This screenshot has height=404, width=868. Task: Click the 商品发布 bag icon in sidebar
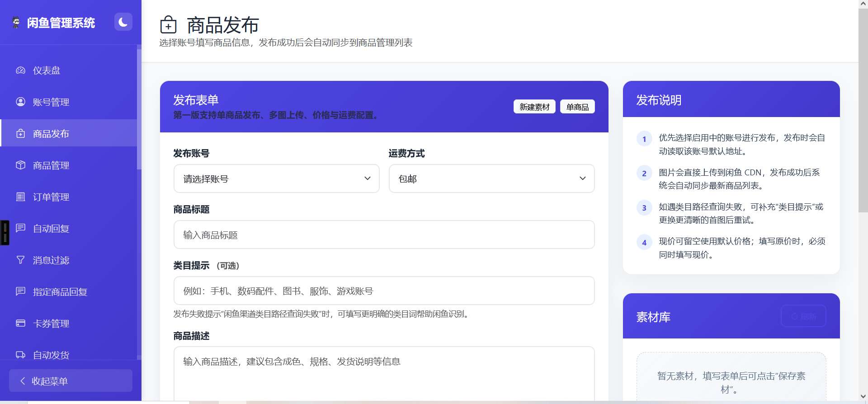point(20,133)
